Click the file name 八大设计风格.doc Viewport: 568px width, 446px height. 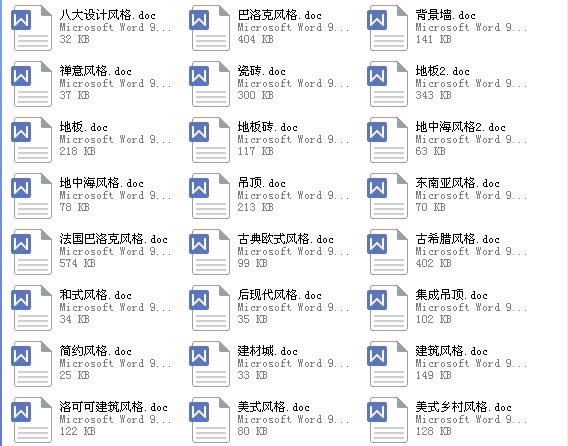click(x=108, y=15)
